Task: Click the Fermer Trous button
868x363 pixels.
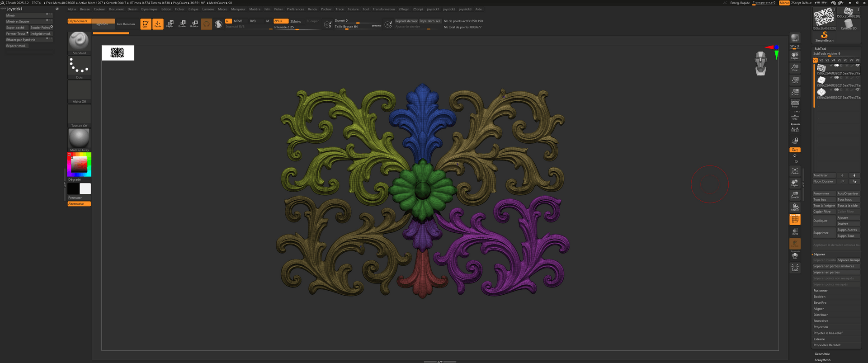Action: [x=17, y=33]
